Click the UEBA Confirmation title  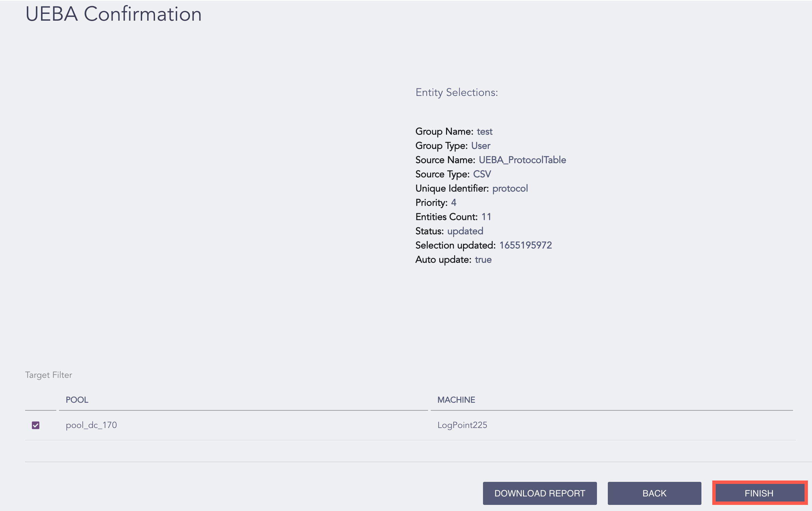coord(113,14)
